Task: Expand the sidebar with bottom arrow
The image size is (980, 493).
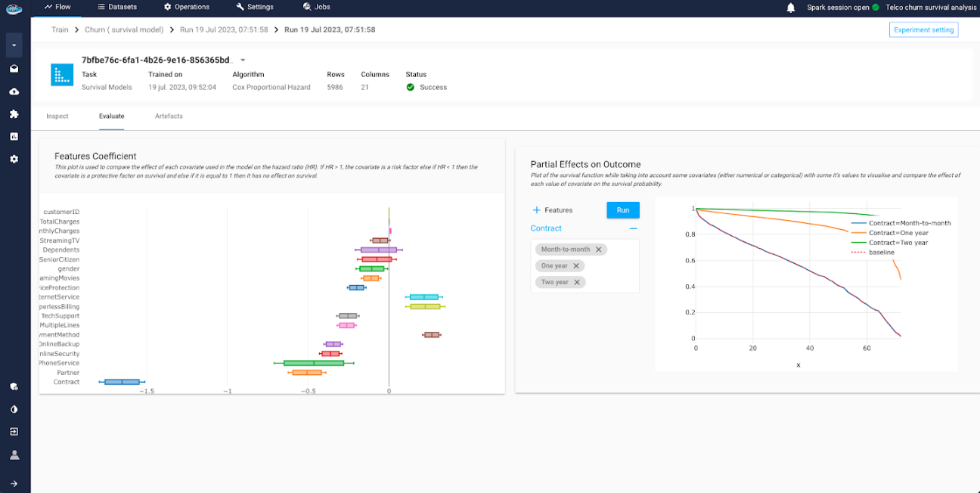Action: pos(14,483)
